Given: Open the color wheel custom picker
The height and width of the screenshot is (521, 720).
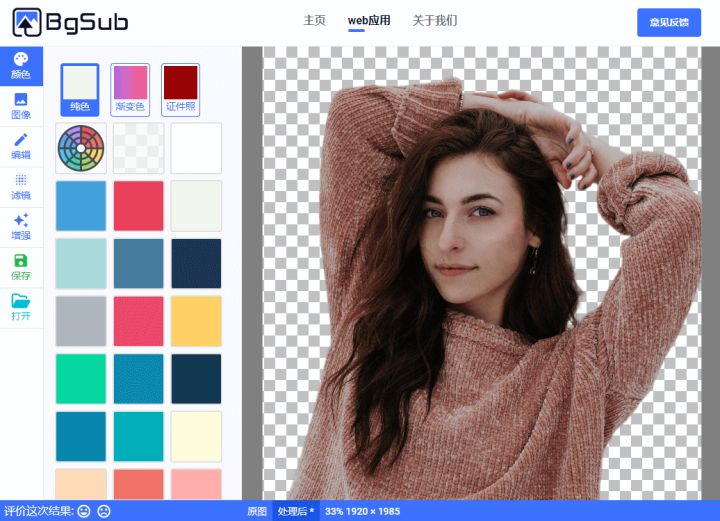Looking at the screenshot, I should click(x=81, y=148).
